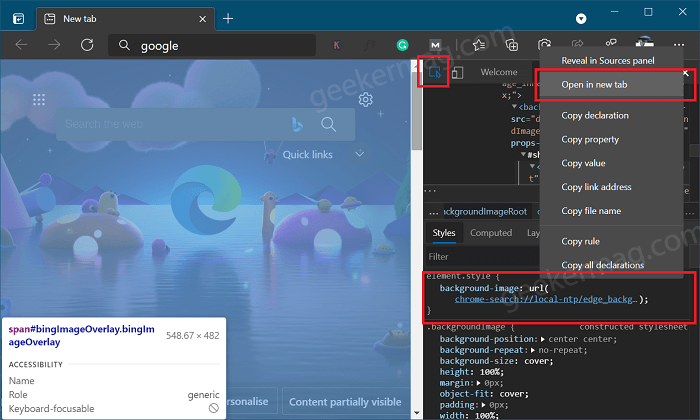Go back using the back arrow
The height and width of the screenshot is (420, 700).
point(21,45)
